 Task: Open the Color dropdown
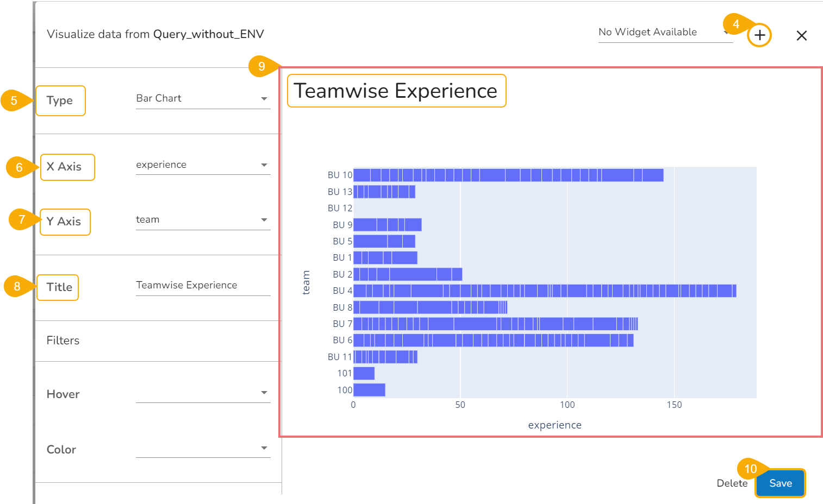click(203, 448)
